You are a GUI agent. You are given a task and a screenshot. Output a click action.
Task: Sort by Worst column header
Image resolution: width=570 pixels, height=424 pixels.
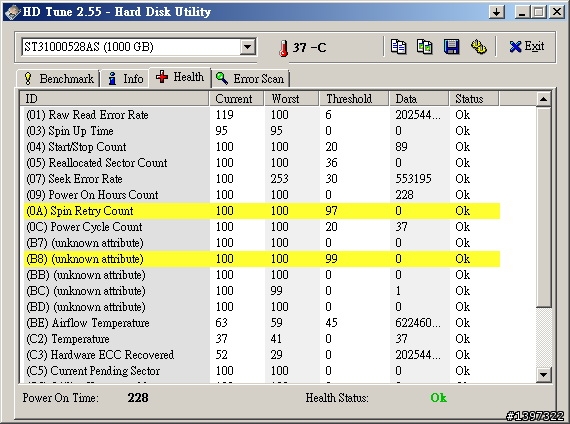click(x=292, y=99)
